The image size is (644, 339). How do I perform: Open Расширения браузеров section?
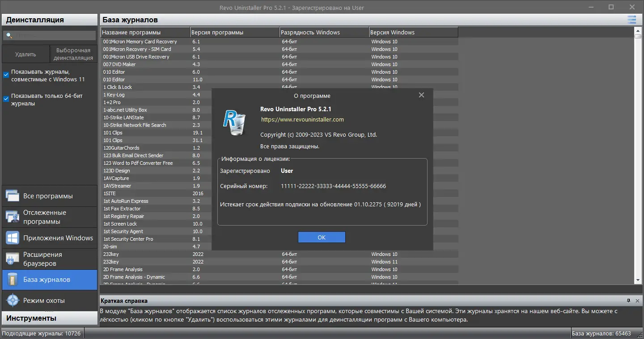click(x=50, y=259)
